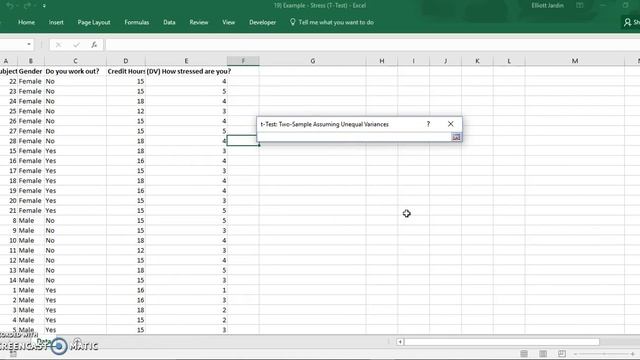Click Gender cell for subject 22
The width and height of the screenshot is (640, 360).
[x=31, y=81]
